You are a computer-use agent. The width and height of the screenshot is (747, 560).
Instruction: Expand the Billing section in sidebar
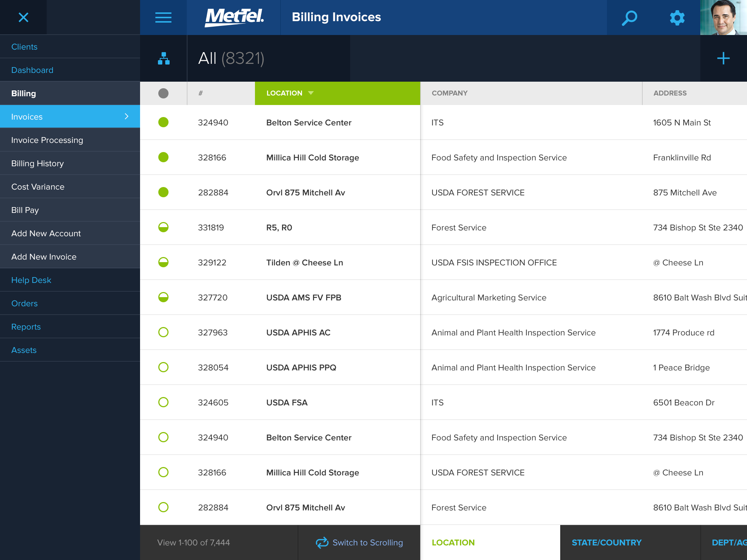tap(24, 93)
